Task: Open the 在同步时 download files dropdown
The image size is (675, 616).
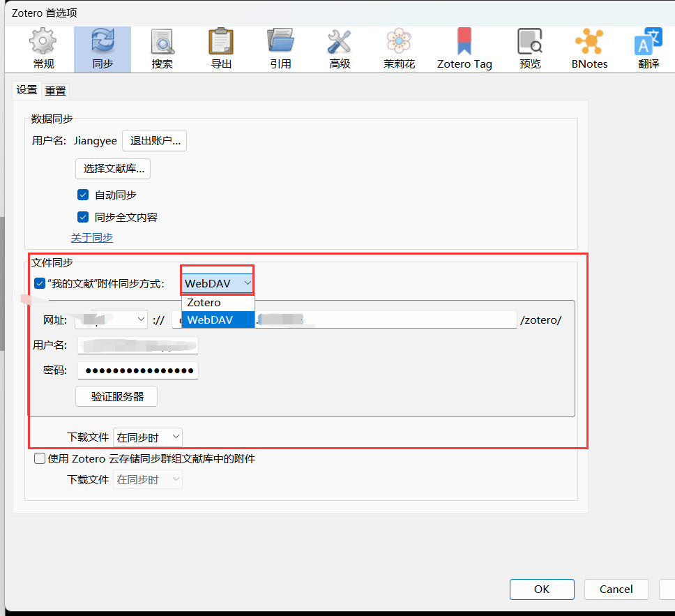Action: 147,437
